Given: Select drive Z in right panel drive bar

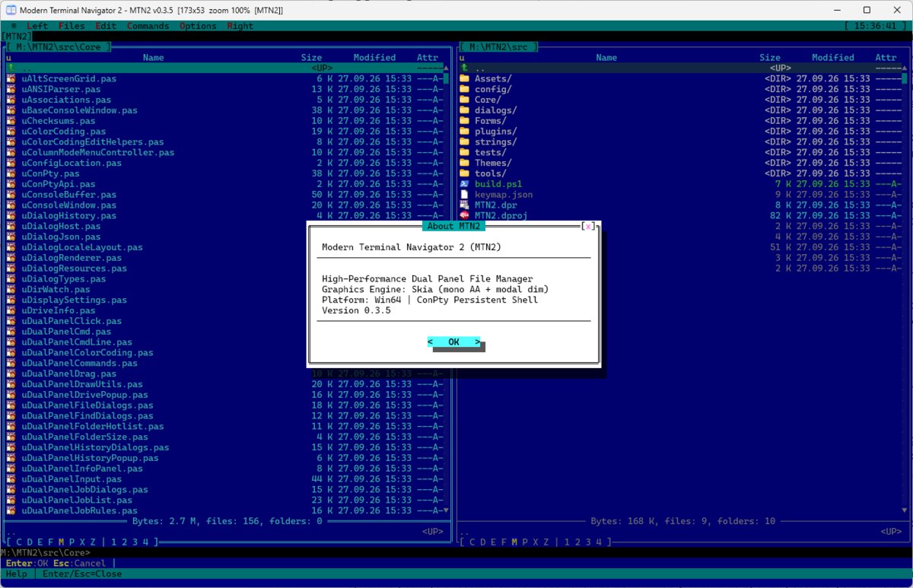Looking at the screenshot, I should [x=546, y=542].
